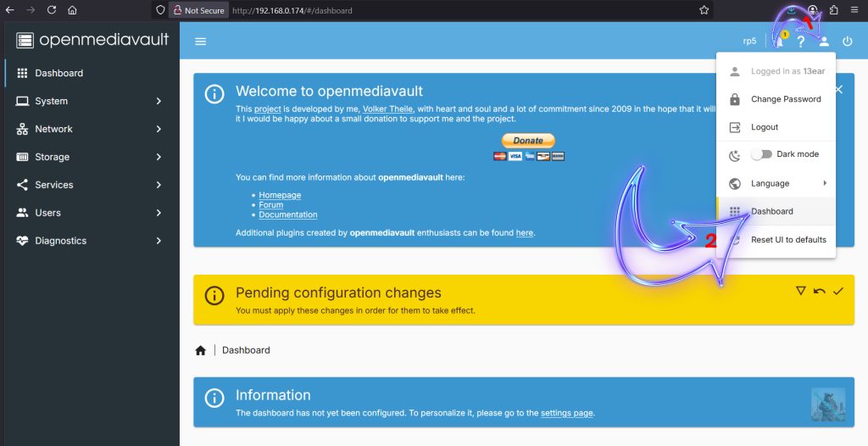Expand the Services sidebar section

(89, 185)
